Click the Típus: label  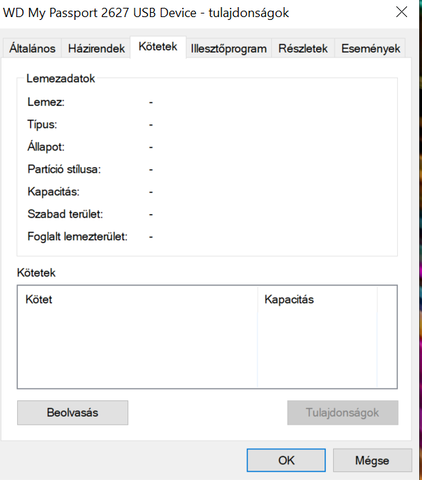[42, 124]
